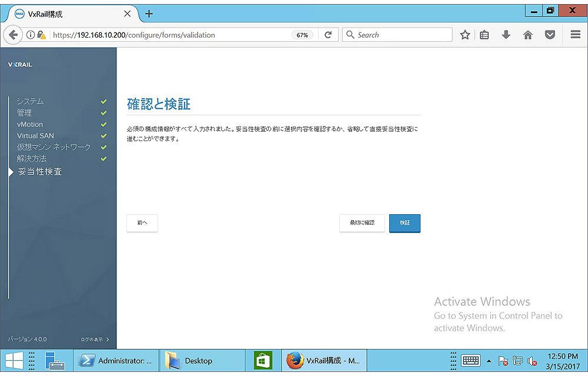Switch to Firefox VxRail構成 taskbar item

(324, 361)
